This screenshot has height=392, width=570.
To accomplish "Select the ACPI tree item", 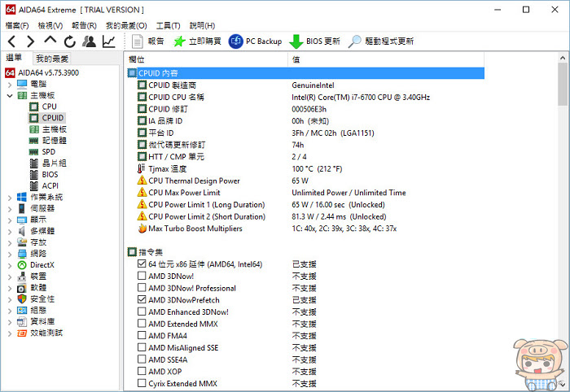I will (x=44, y=186).
